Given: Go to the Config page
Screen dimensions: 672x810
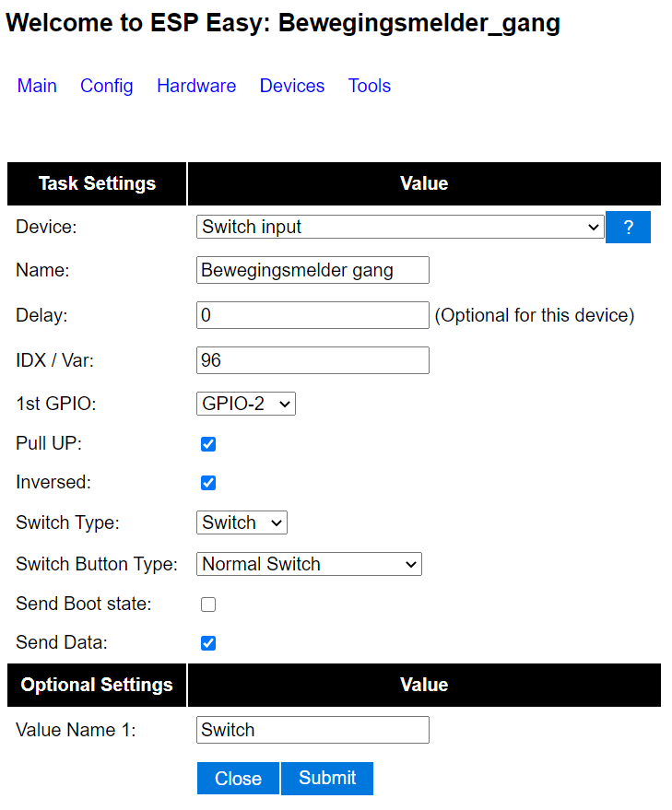Looking at the screenshot, I should (x=107, y=86).
